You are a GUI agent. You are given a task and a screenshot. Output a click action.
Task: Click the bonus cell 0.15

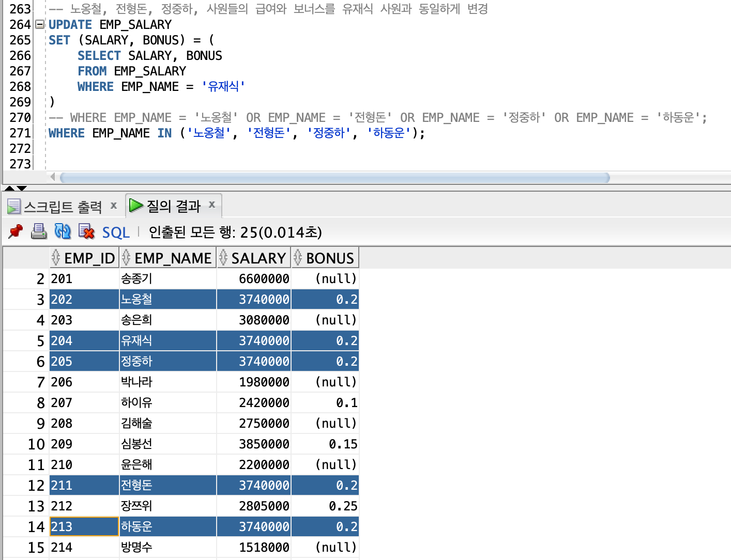coord(325,444)
